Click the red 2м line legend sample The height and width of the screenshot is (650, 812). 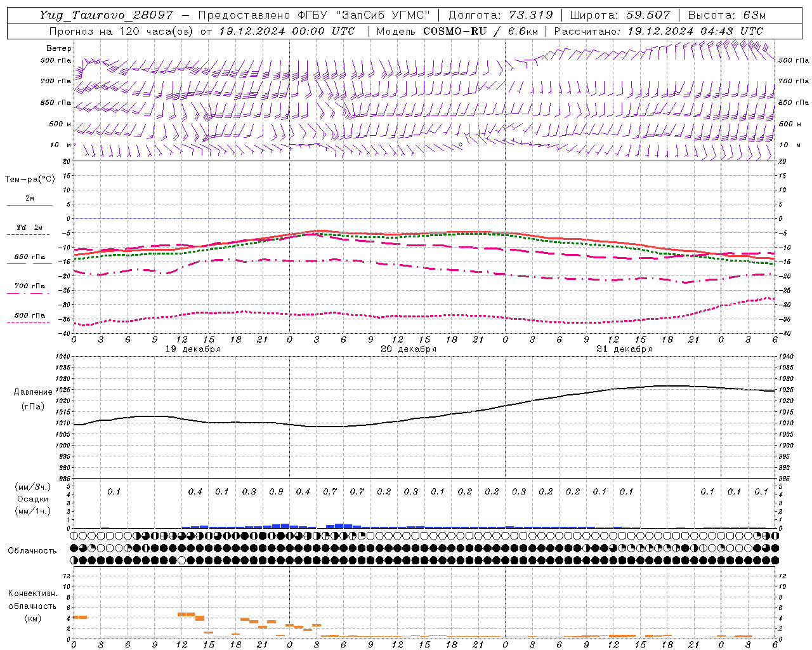coord(29,206)
